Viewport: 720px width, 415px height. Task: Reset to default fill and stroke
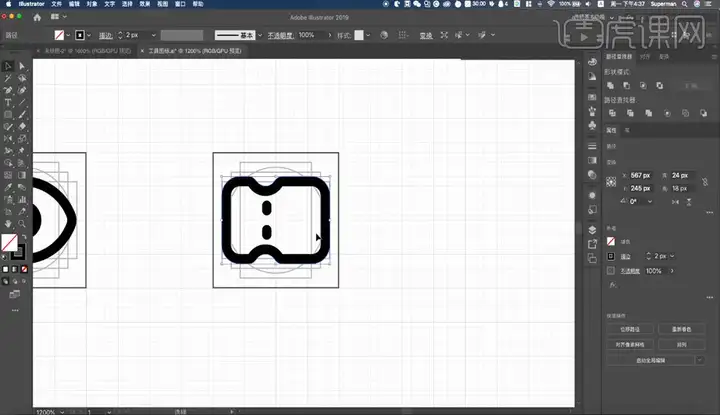coord(4,257)
